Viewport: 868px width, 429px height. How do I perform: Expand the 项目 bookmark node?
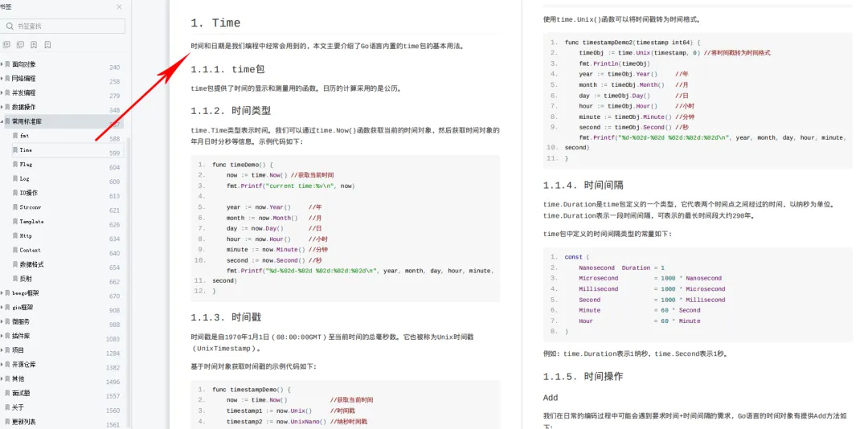(2, 350)
